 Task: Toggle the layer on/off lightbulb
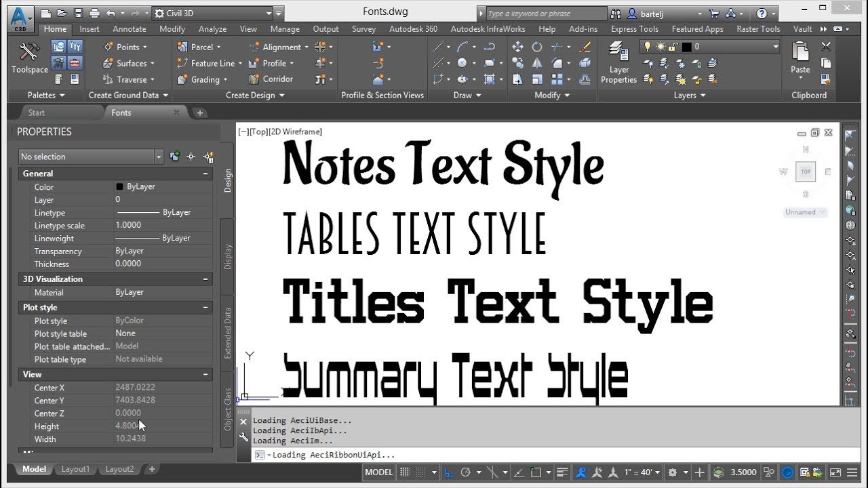point(648,47)
